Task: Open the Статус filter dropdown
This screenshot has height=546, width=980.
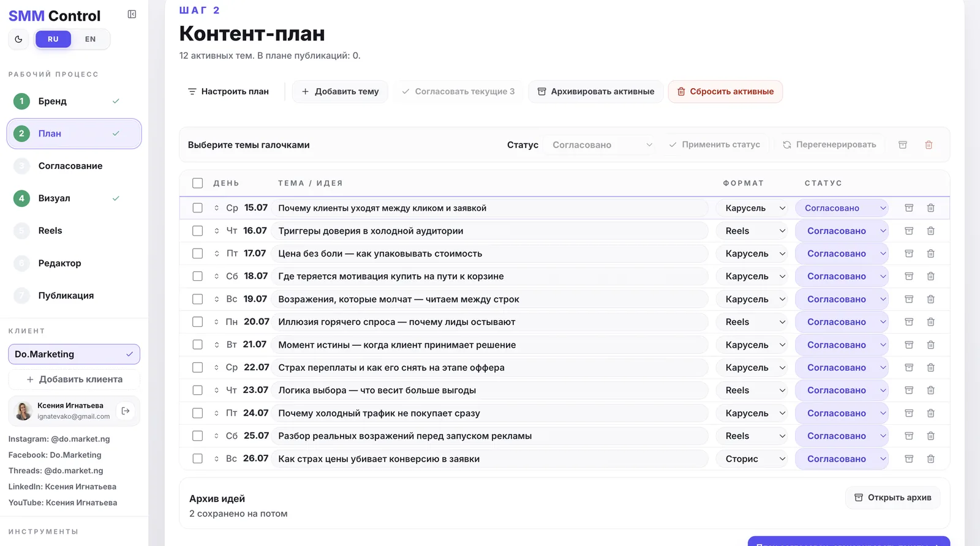Action: (x=601, y=144)
